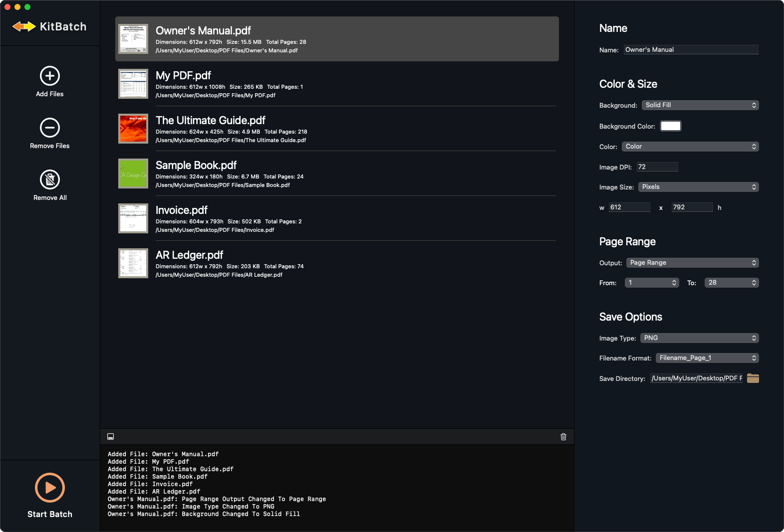The width and height of the screenshot is (784, 532).
Task: Click the Remove All trash icon
Action: [50, 179]
